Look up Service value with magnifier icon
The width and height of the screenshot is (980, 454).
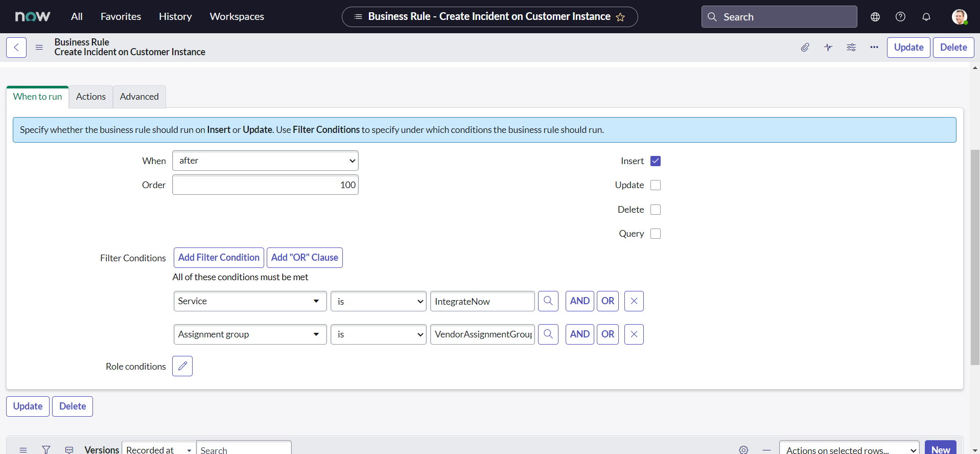[x=548, y=301]
